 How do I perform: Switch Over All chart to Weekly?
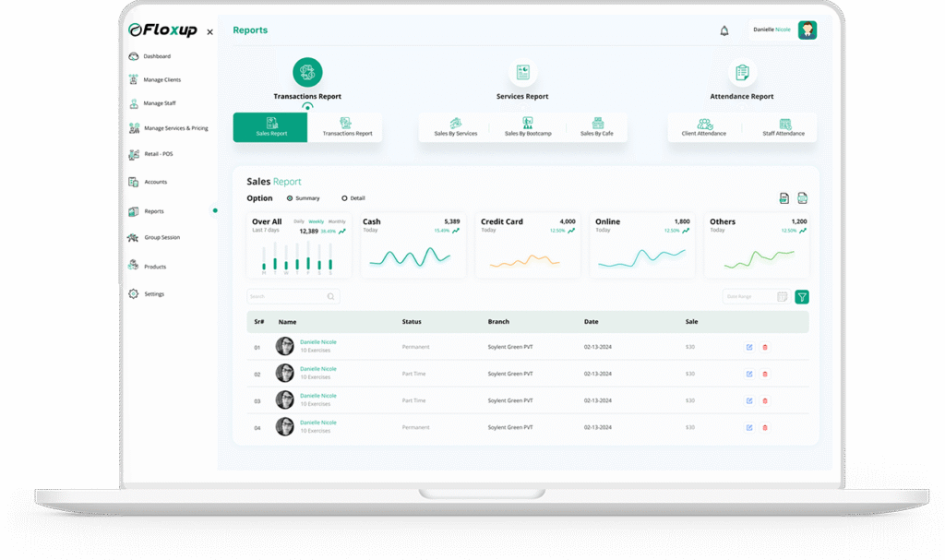point(317,221)
